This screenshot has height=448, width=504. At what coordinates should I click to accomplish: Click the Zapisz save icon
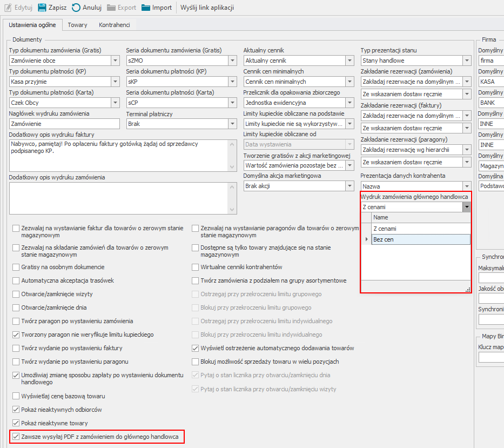click(42, 8)
